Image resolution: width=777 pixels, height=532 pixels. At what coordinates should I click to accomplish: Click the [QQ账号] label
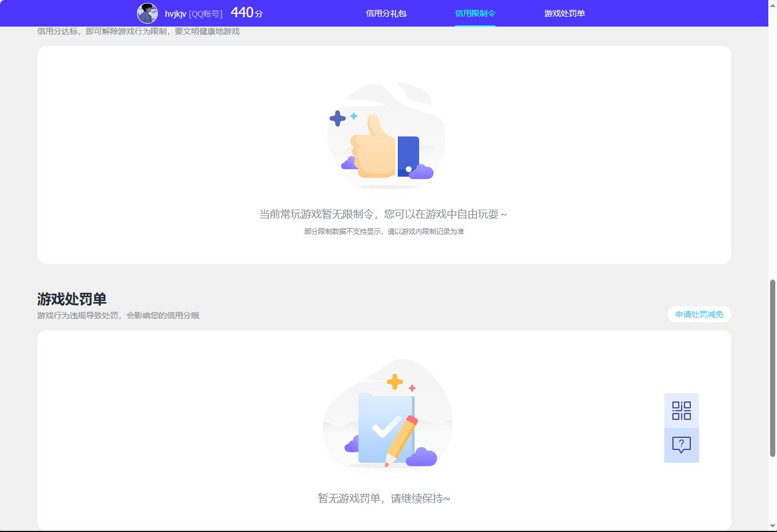tap(205, 14)
